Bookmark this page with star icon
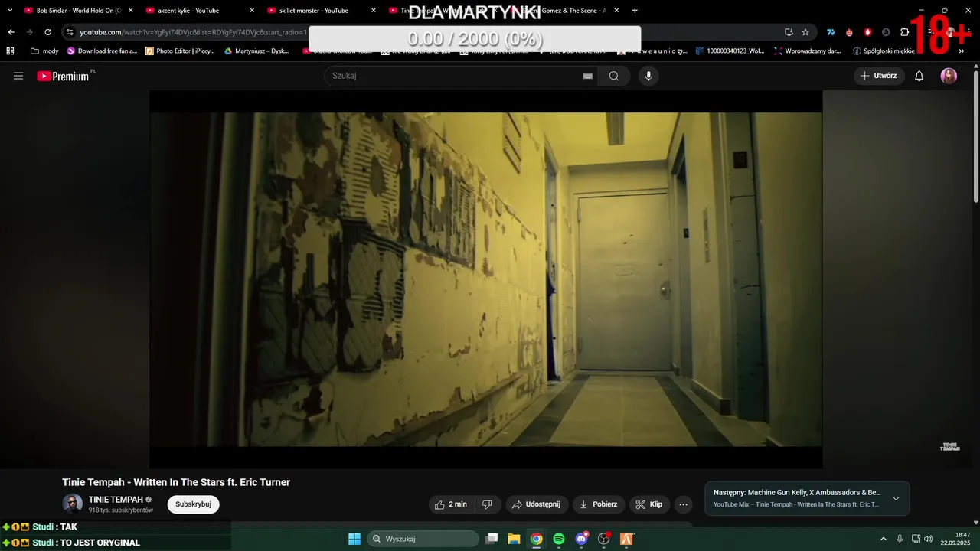The width and height of the screenshot is (980, 551). [805, 32]
